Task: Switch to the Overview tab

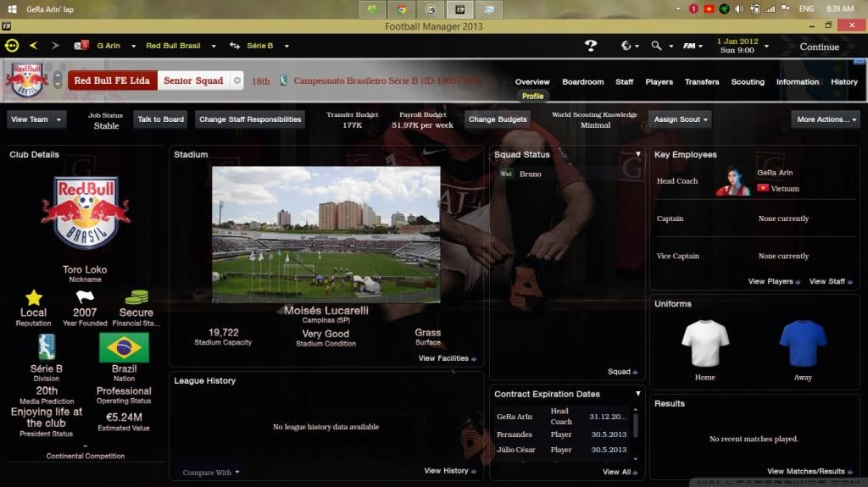Action: coord(532,82)
